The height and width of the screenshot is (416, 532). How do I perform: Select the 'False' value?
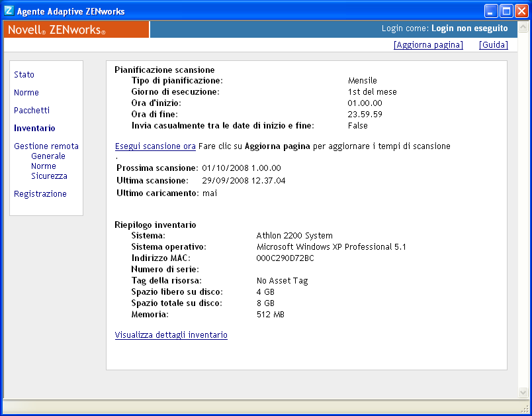tap(357, 126)
